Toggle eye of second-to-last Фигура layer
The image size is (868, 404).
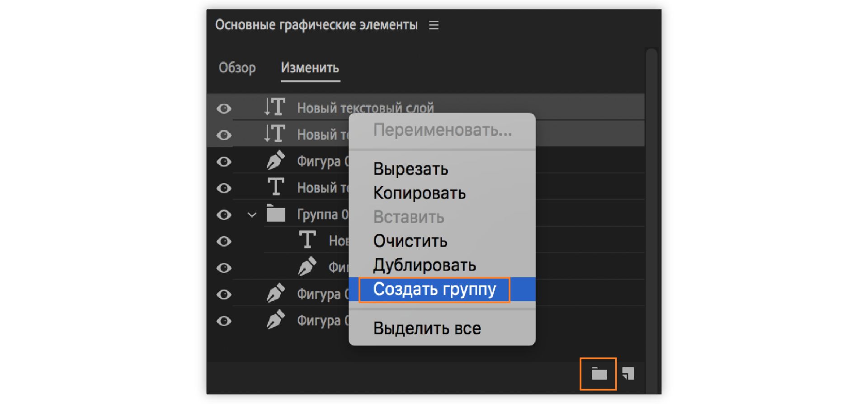click(224, 295)
